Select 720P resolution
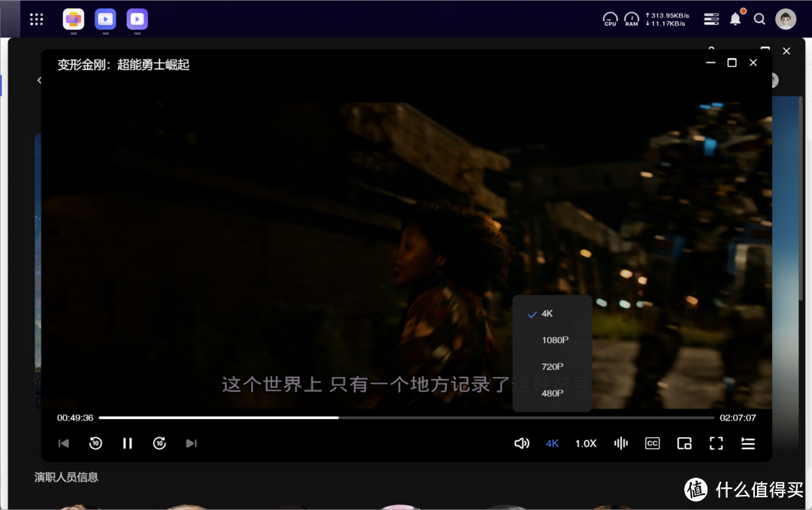The image size is (812, 510). pos(552,366)
